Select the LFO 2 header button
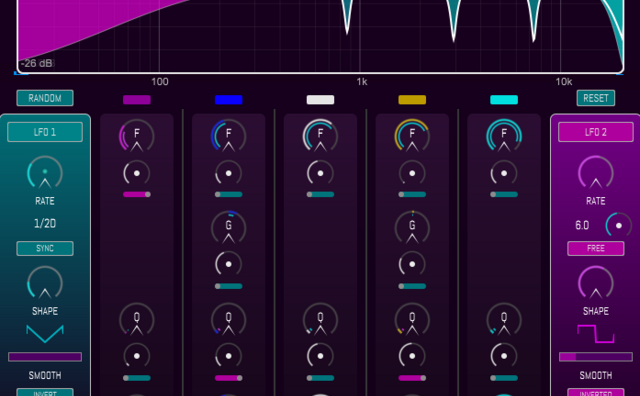Screen dimensions: 640x396 tap(596, 132)
